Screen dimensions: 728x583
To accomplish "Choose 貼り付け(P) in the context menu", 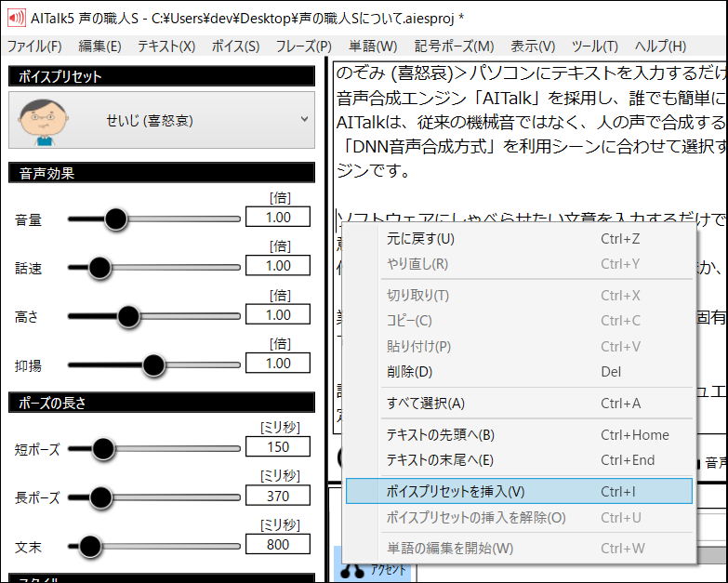I will [519, 346].
